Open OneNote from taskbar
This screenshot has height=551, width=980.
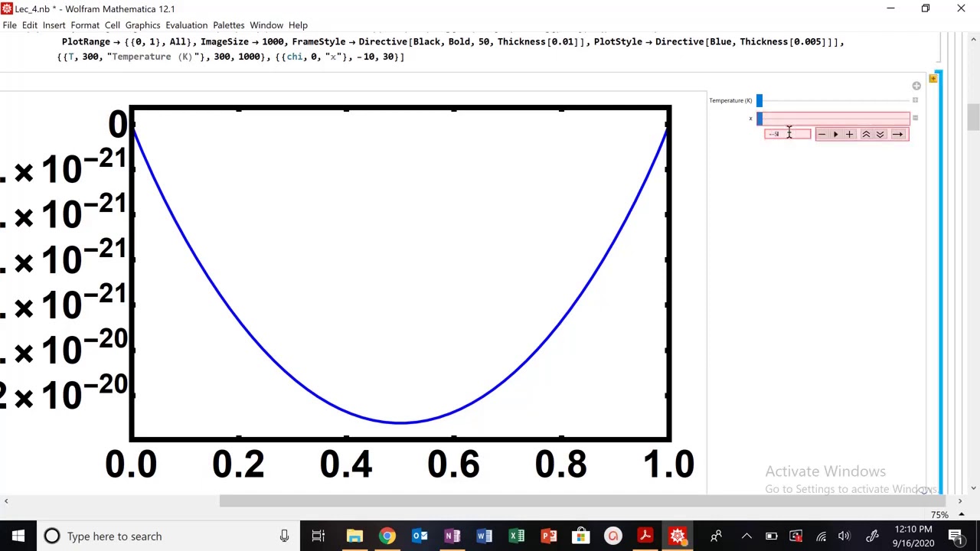452,536
